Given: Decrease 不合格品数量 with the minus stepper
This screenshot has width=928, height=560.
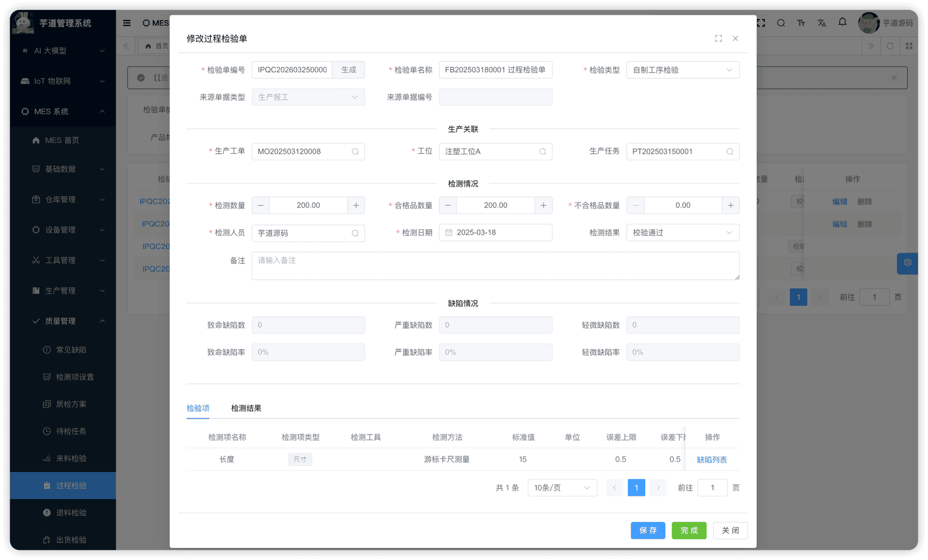Looking at the screenshot, I should (635, 205).
